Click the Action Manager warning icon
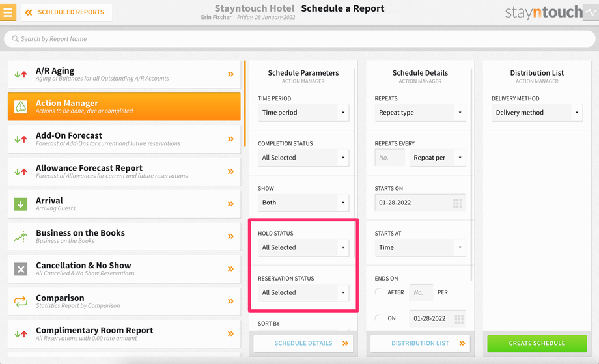Image resolution: width=599 pixels, height=364 pixels. click(x=21, y=107)
